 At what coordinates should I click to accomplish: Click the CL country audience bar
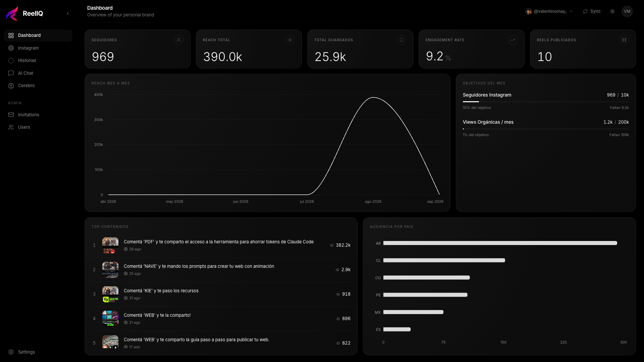(x=444, y=260)
